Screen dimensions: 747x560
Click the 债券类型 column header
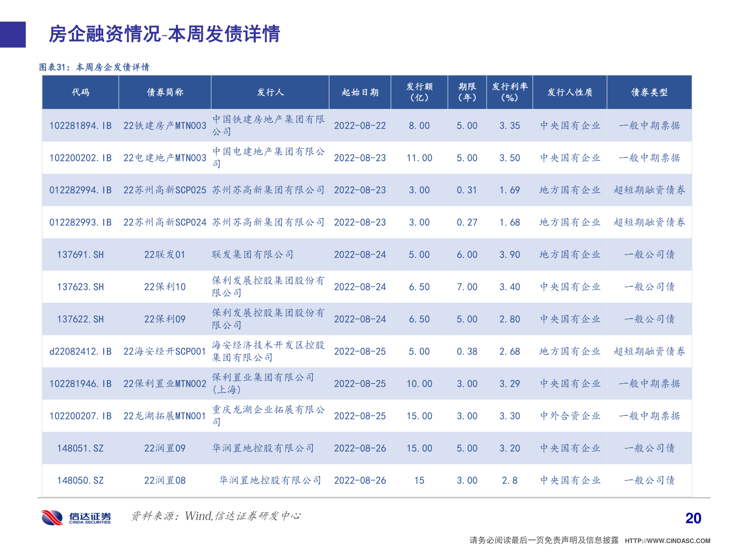pyautogui.click(x=649, y=92)
